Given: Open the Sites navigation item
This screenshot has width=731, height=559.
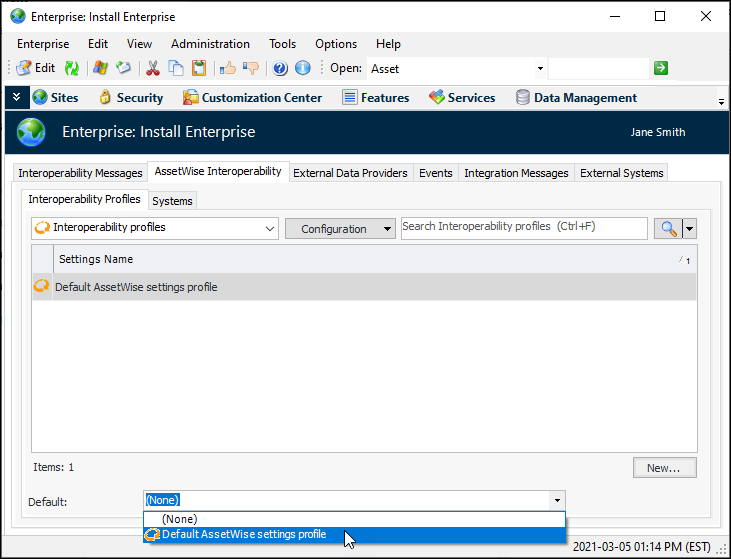Looking at the screenshot, I should coord(55,97).
